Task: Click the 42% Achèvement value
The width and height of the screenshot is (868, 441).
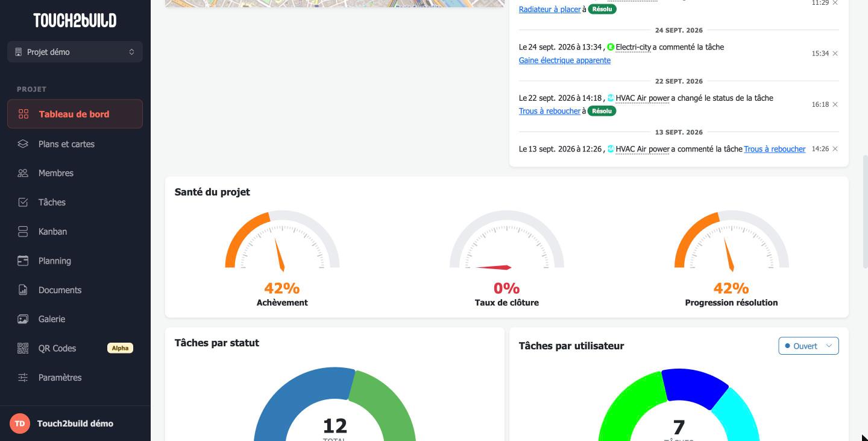Action: pyautogui.click(x=282, y=288)
